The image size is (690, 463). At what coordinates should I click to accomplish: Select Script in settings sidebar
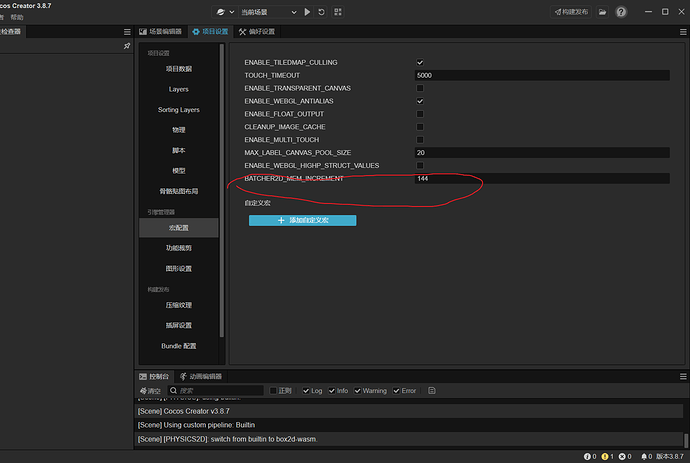click(179, 150)
